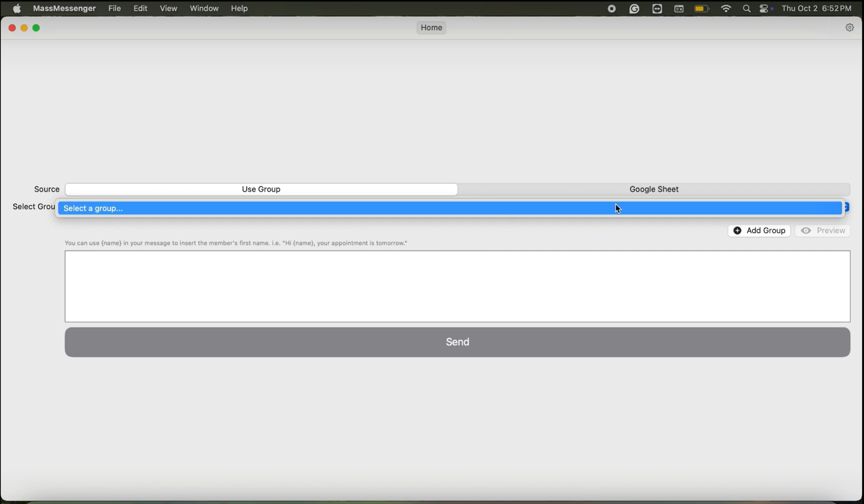
Task: Switch the source to Use Group
Action: (261, 189)
